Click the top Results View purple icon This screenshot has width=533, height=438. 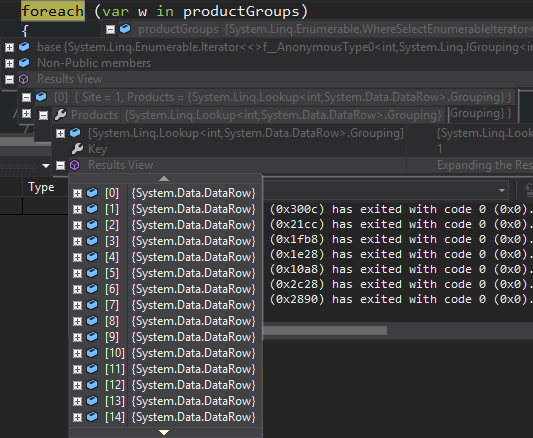(23, 79)
